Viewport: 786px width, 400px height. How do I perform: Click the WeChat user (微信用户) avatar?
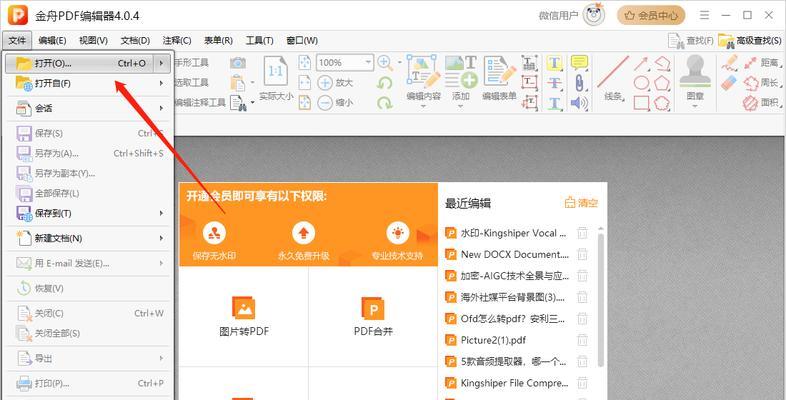click(x=594, y=15)
